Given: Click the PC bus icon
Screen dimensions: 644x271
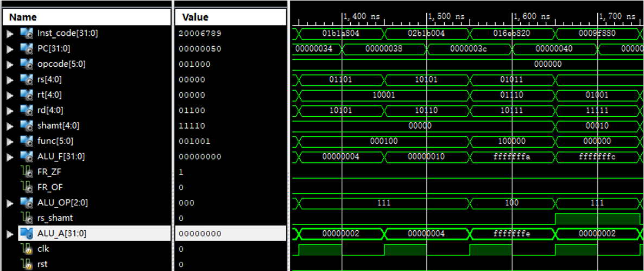Looking at the screenshot, I should 26,49.
